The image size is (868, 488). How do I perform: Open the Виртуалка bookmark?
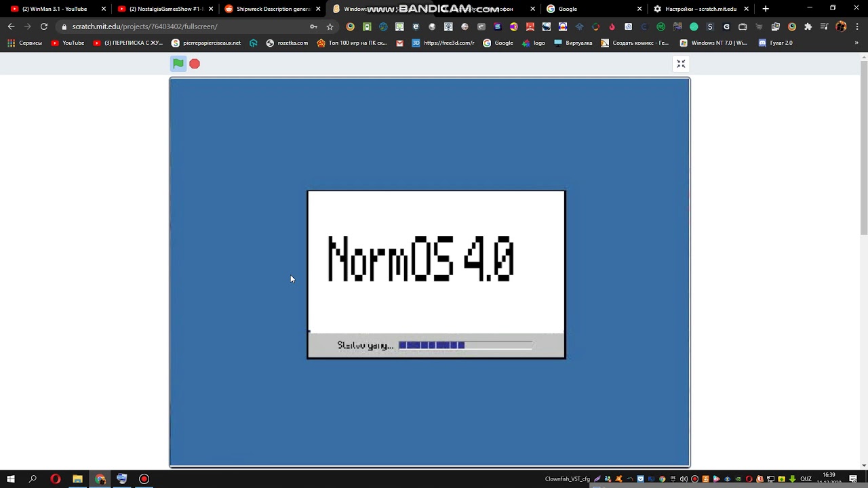coord(573,43)
